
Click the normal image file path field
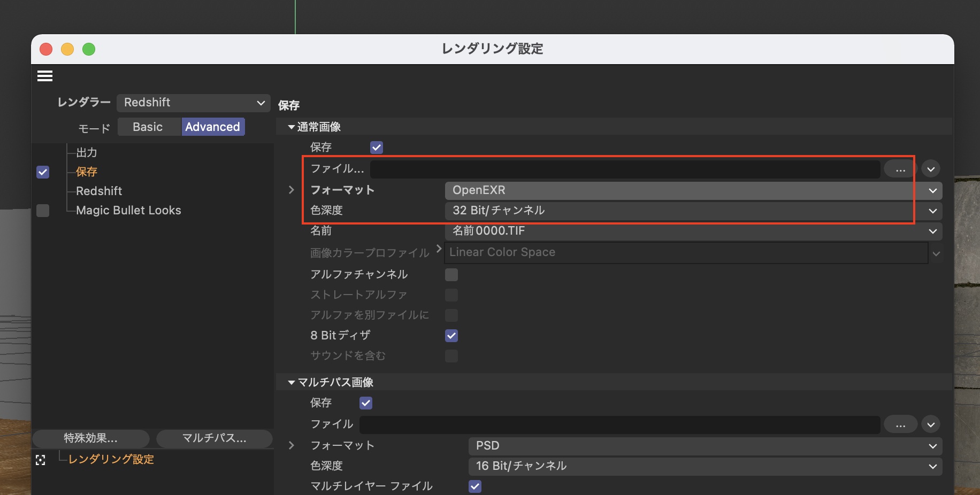[625, 169]
